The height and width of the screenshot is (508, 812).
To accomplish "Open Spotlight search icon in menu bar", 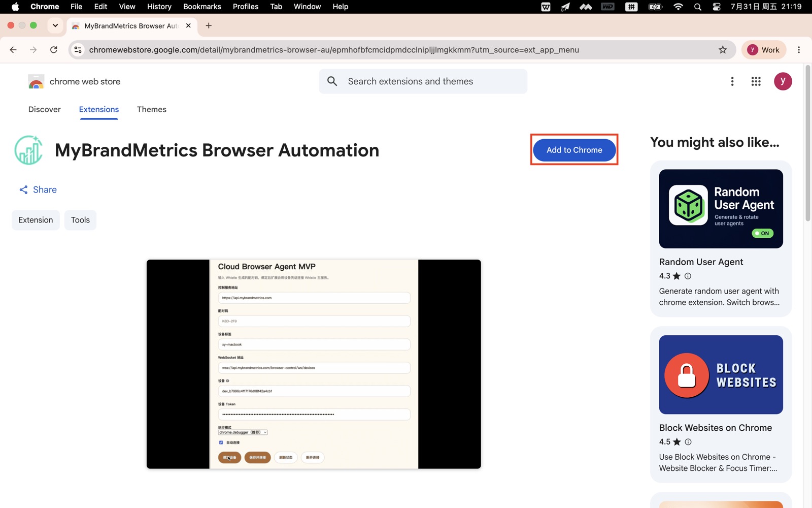I will pos(698,7).
